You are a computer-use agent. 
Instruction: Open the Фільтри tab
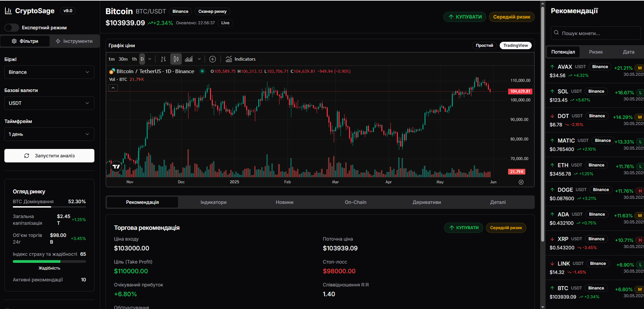25,41
